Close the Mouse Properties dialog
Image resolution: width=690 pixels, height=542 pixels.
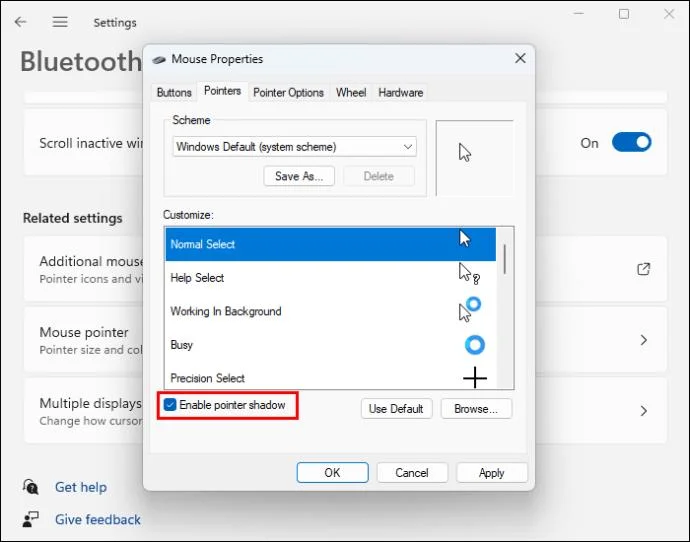tap(520, 58)
